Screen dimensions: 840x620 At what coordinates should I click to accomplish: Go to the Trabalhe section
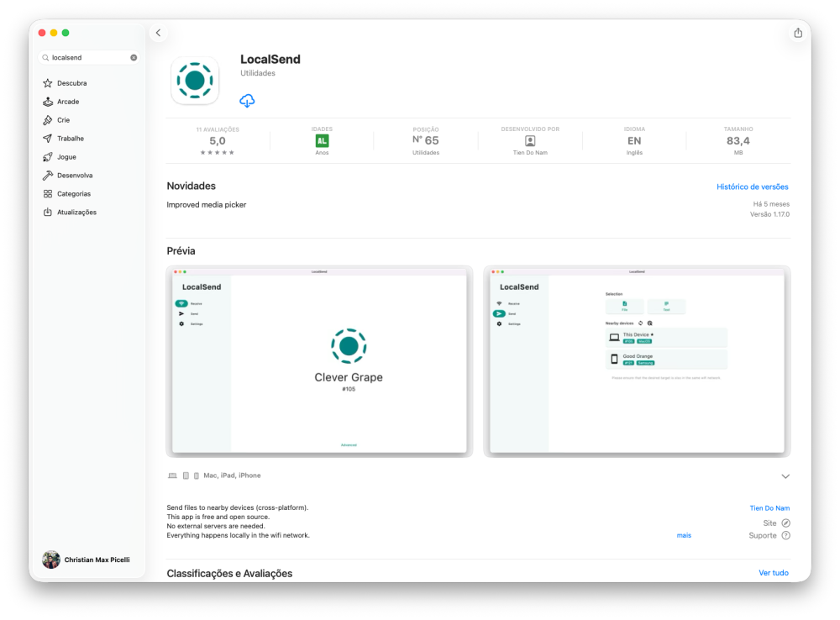[x=88, y=139]
